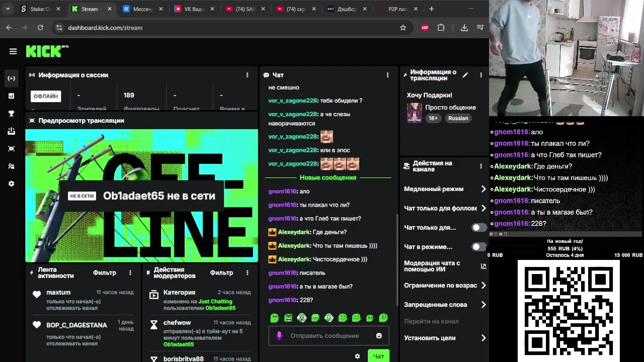This screenshot has height=362, width=644.
Task: Switch to the P2P browser tab
Action: [397, 9]
